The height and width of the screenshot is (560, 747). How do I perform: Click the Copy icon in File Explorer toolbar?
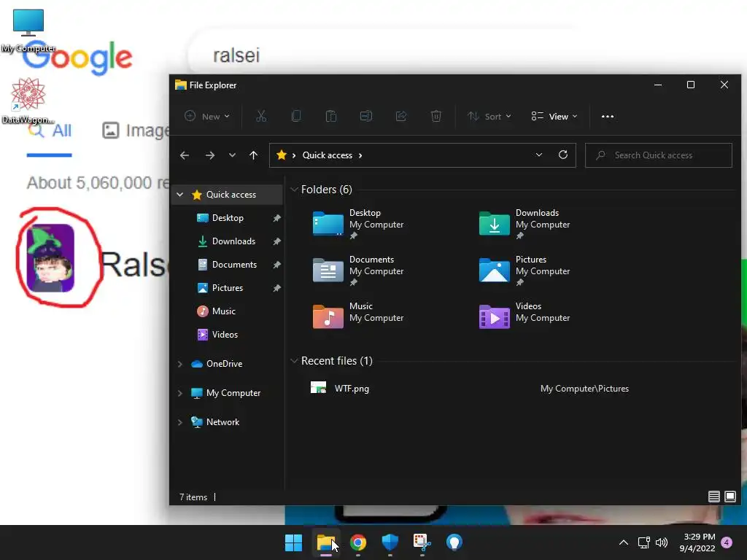coord(296,116)
